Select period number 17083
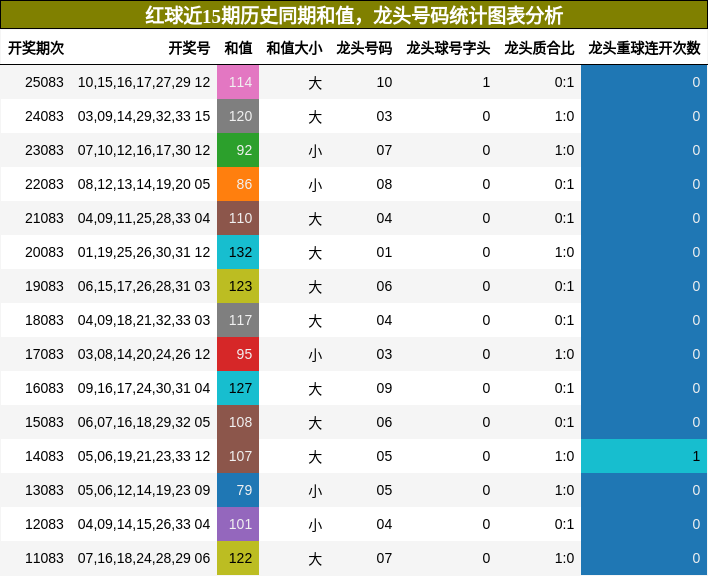The height and width of the screenshot is (576, 708). 44,354
